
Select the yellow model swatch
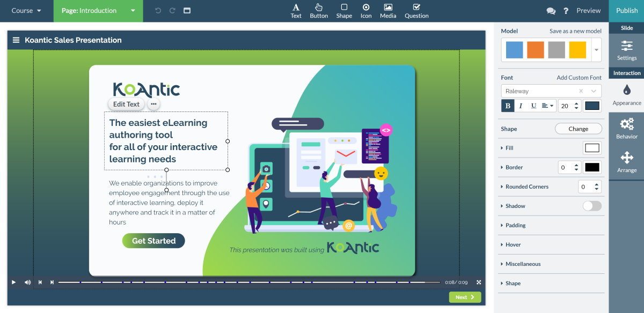pos(577,50)
